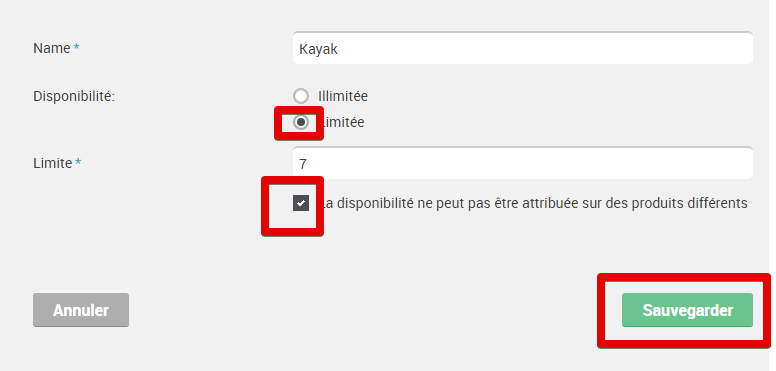Click the asterisk beside the Limite label
Viewport: 776px width, 371px height.
click(78, 162)
